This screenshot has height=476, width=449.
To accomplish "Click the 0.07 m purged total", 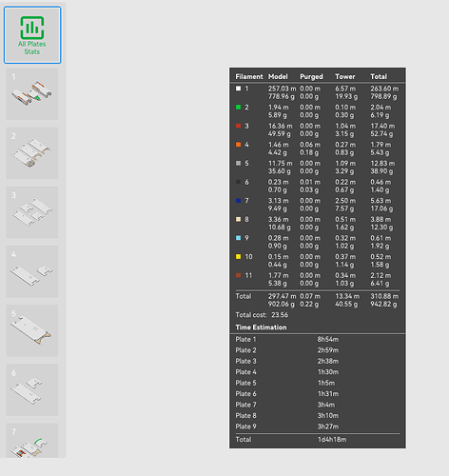I will coord(310,296).
